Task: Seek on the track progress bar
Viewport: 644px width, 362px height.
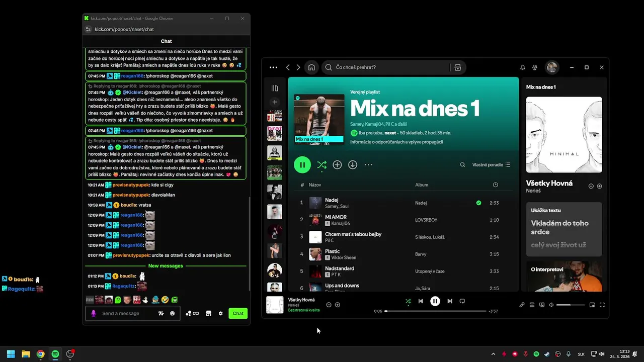Action: 435,311
